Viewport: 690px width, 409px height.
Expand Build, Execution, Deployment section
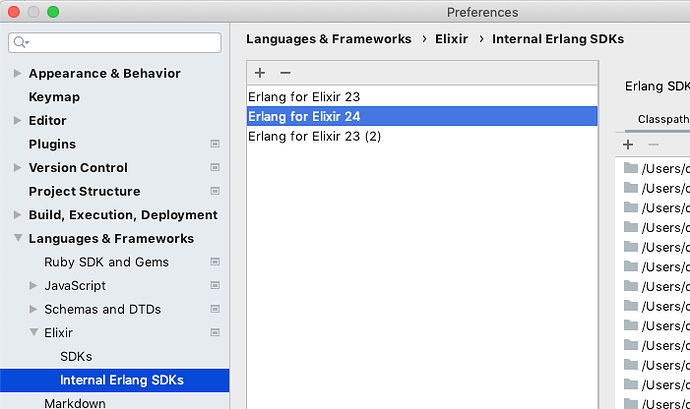click(17, 214)
